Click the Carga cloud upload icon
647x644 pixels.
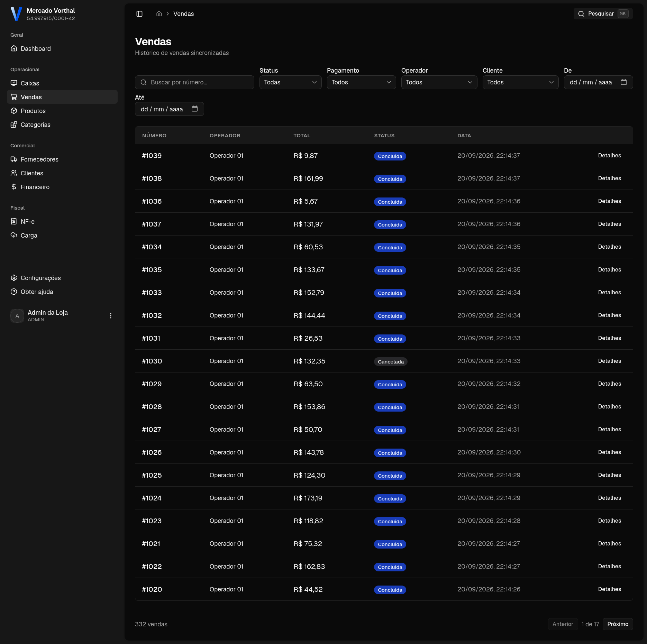coord(14,235)
